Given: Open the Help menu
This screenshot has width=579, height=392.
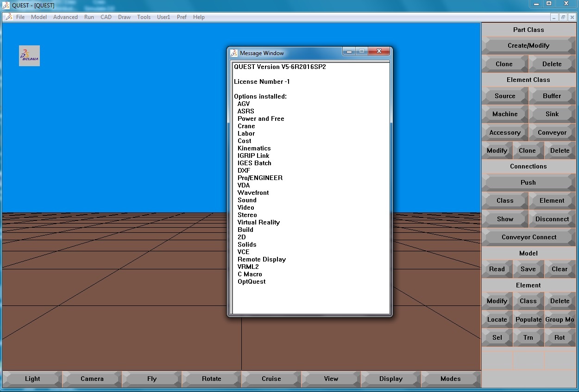Looking at the screenshot, I should click(199, 17).
